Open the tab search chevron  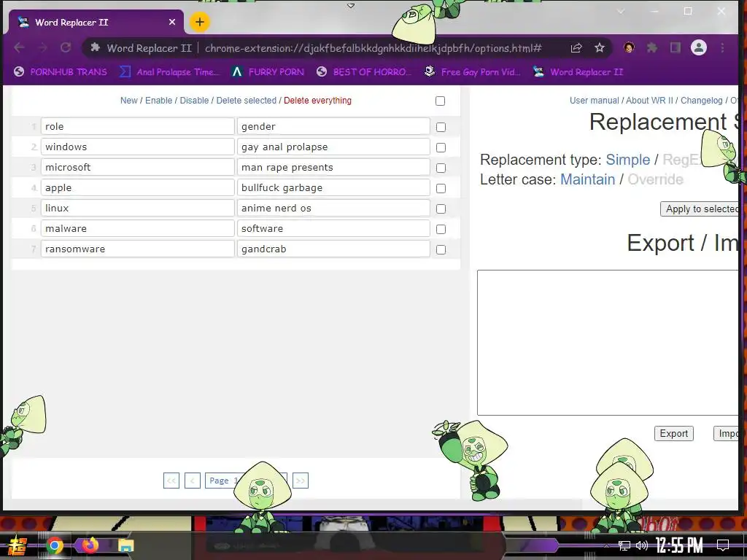620,11
